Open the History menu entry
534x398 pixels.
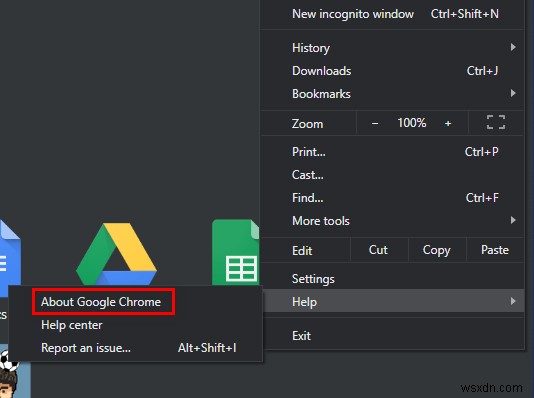(392, 48)
